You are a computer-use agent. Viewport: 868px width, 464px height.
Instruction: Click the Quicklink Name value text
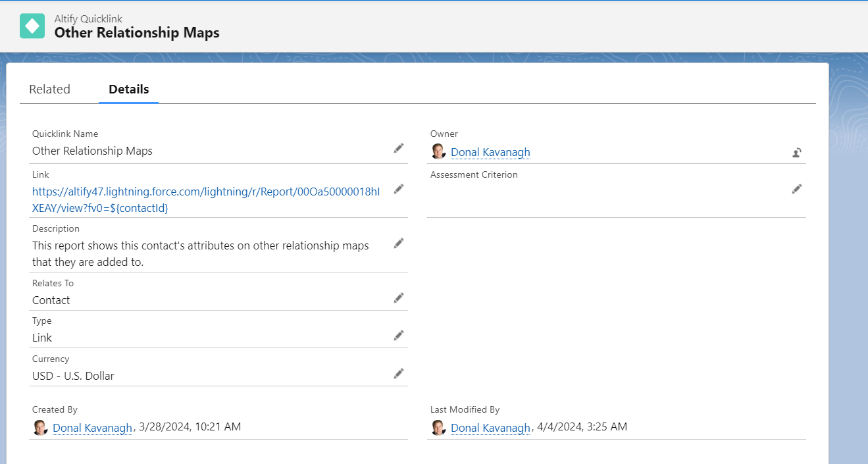pos(92,151)
